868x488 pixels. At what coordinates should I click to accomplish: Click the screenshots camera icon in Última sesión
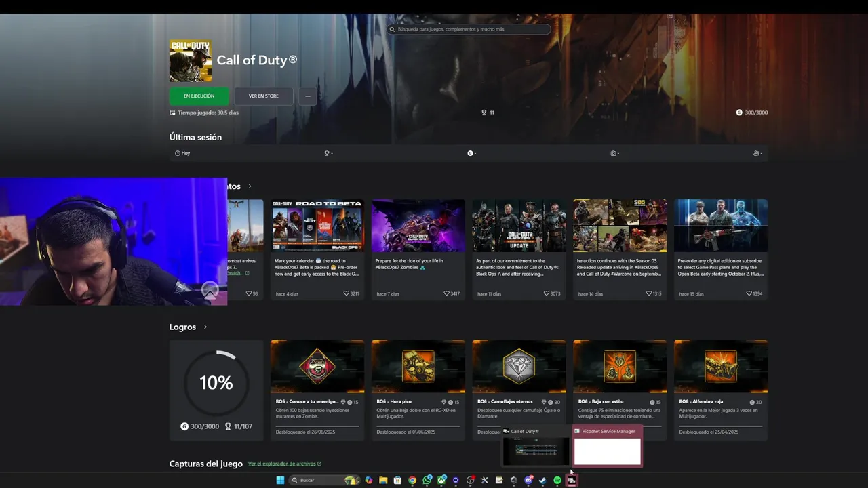(x=613, y=153)
